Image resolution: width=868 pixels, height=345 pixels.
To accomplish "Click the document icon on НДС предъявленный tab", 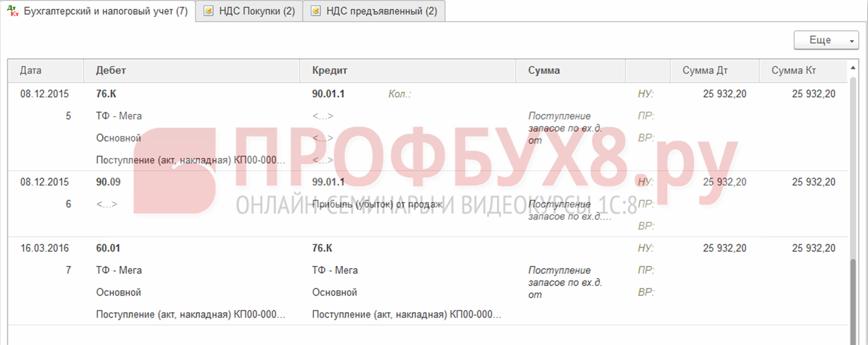I will (316, 11).
